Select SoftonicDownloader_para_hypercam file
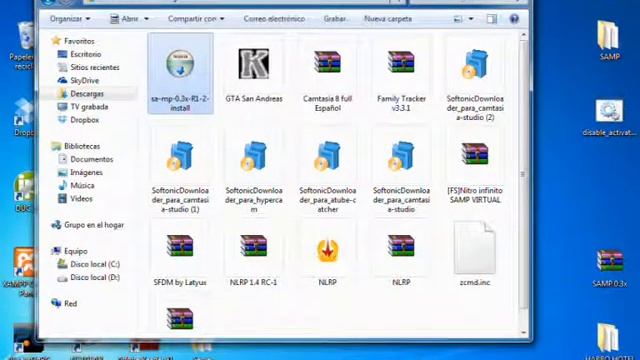Viewport: 640px width, 360px height. pyautogui.click(x=253, y=176)
